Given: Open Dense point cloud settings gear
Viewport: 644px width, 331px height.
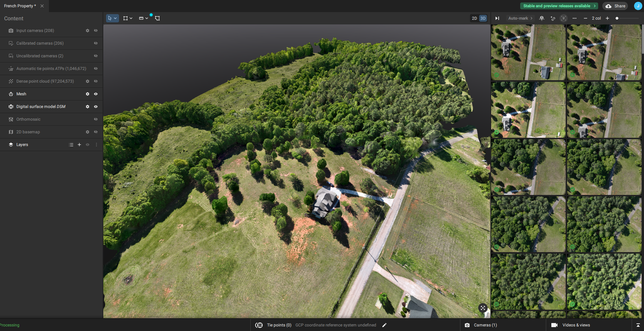Looking at the screenshot, I should pyautogui.click(x=88, y=81).
